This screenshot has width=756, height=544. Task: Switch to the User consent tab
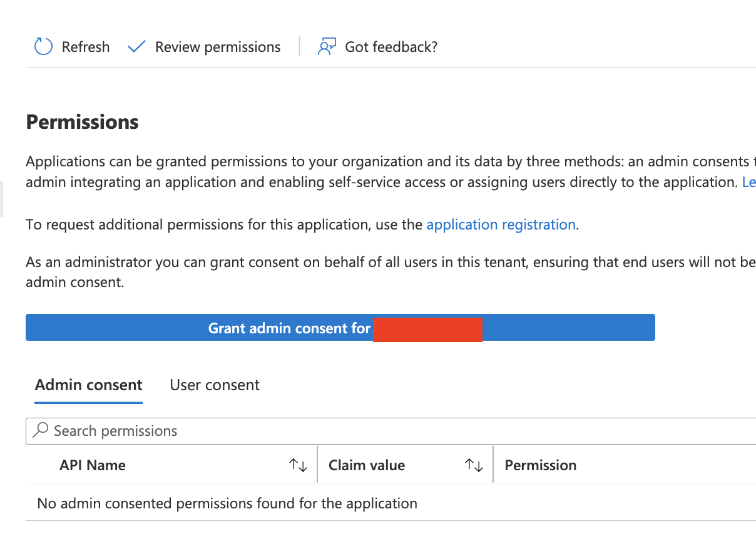point(215,385)
